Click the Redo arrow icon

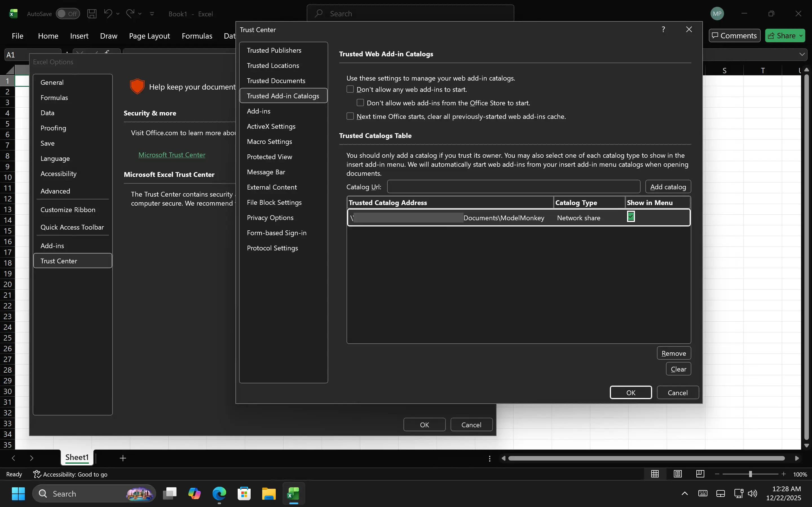pos(130,14)
